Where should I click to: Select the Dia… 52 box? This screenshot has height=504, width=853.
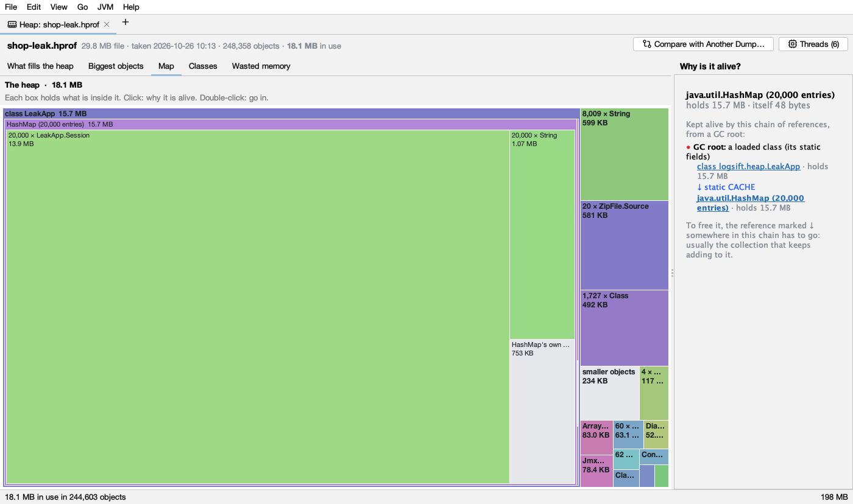(x=656, y=435)
